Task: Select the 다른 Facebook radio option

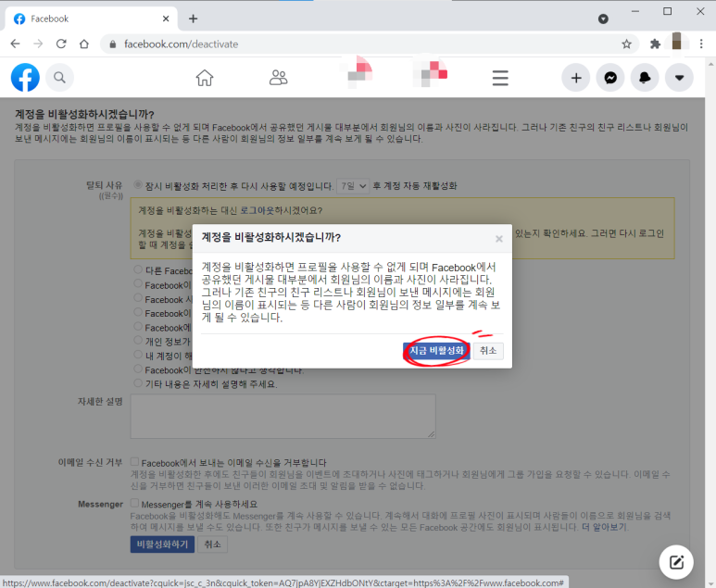Action: (138, 269)
